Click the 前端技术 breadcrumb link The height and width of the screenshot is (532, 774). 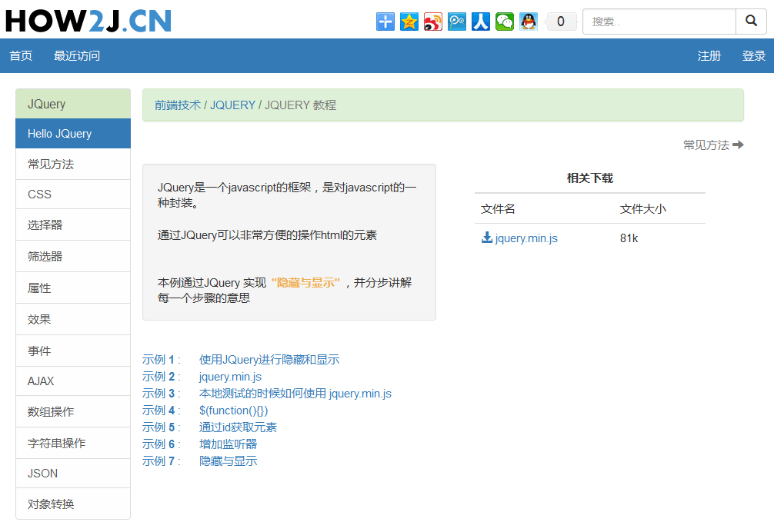coord(178,105)
